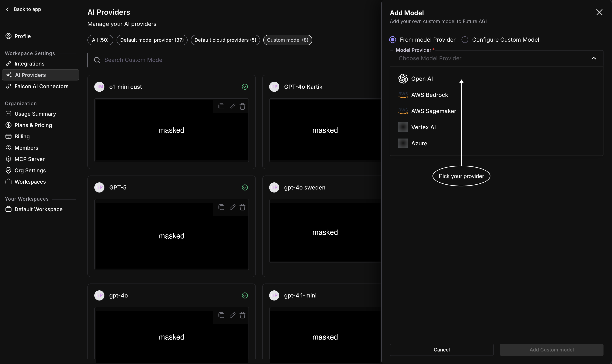Filter by All (50) providers
This screenshot has width=612, height=364.
(100, 40)
